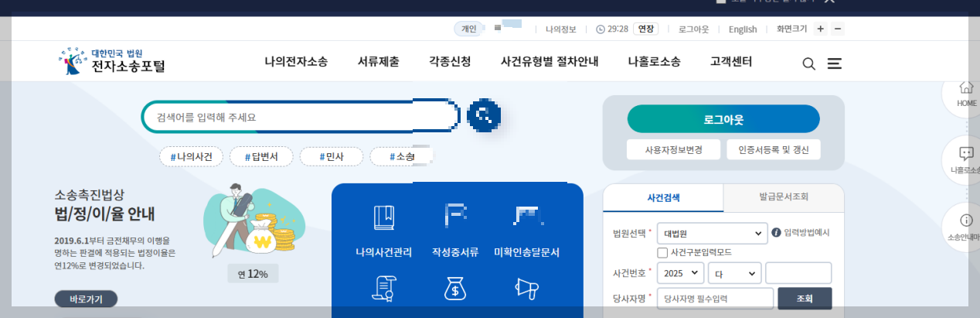Open 나의사건관리 book icon

tap(383, 217)
